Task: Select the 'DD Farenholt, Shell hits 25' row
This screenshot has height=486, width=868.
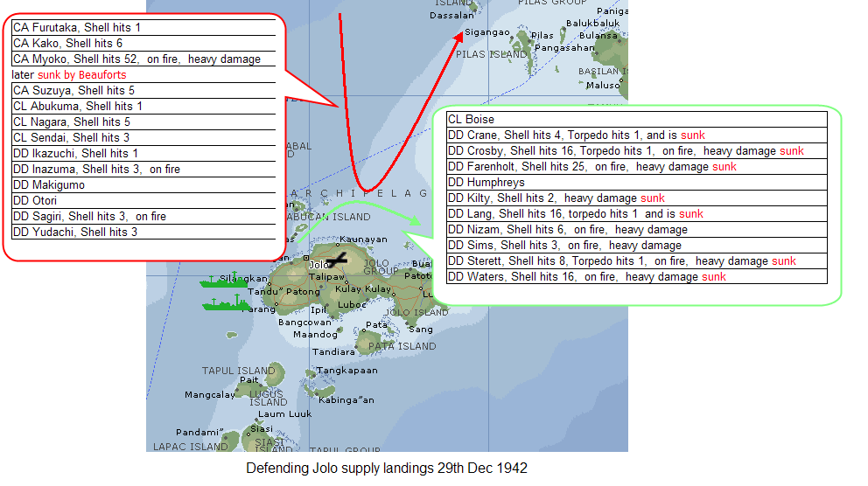Action: click(637, 166)
